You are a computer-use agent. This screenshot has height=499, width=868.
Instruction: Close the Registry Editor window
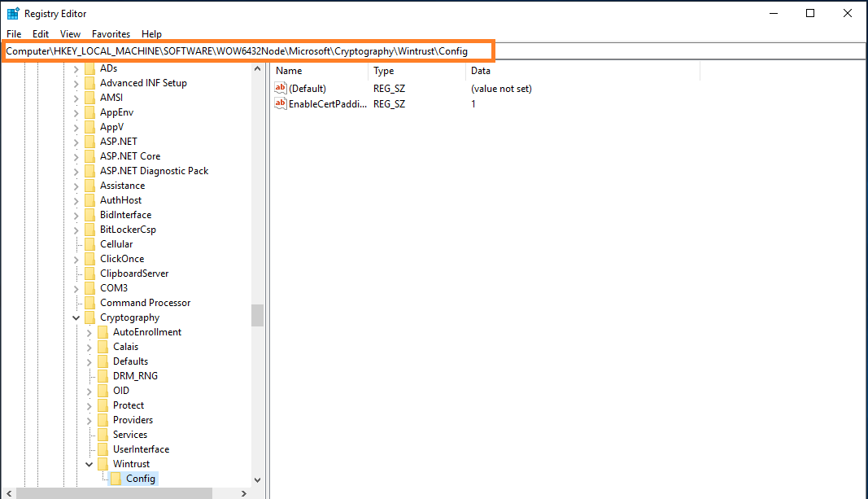click(848, 13)
